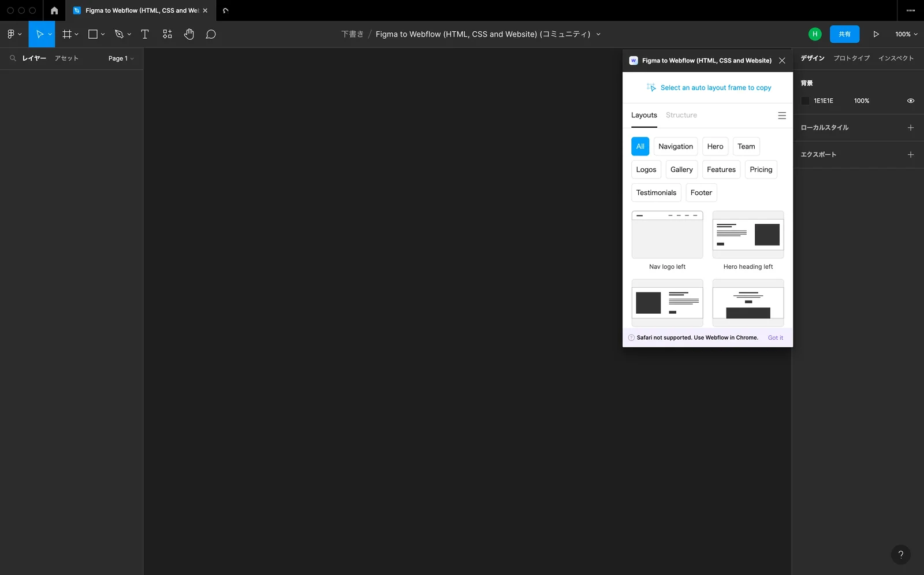Switch to Layouts tab in plugin
Screen dimensions: 924x575
coord(644,115)
